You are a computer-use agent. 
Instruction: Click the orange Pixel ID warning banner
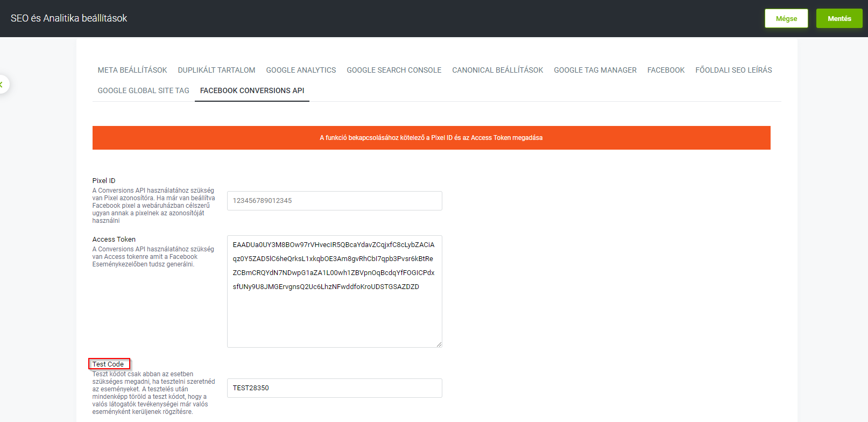(x=431, y=138)
